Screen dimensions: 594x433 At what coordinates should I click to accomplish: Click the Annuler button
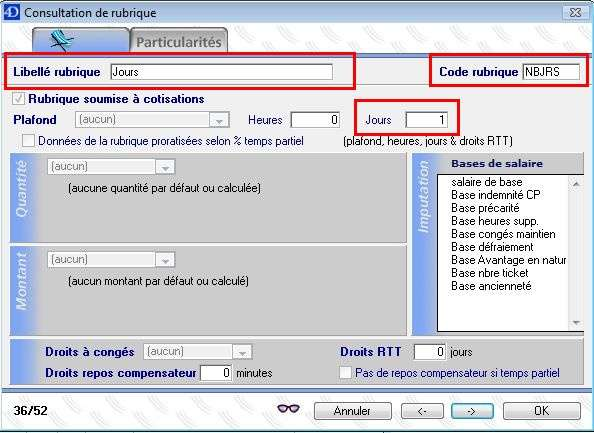coord(353,411)
